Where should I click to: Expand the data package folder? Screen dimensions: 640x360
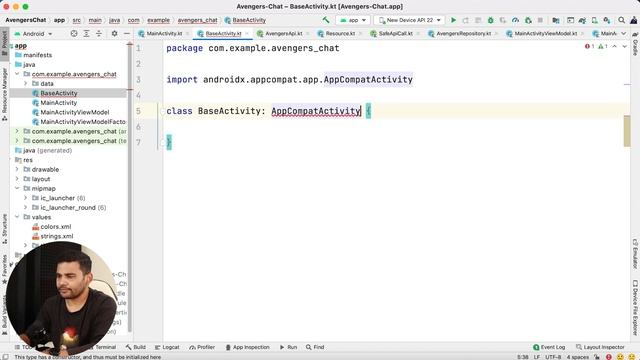pos(25,83)
